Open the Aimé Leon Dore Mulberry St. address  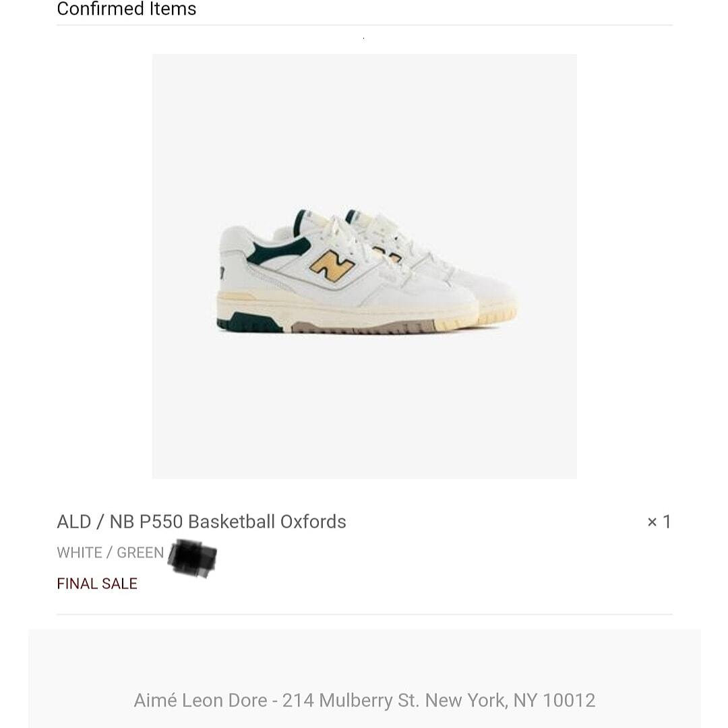[x=365, y=700]
